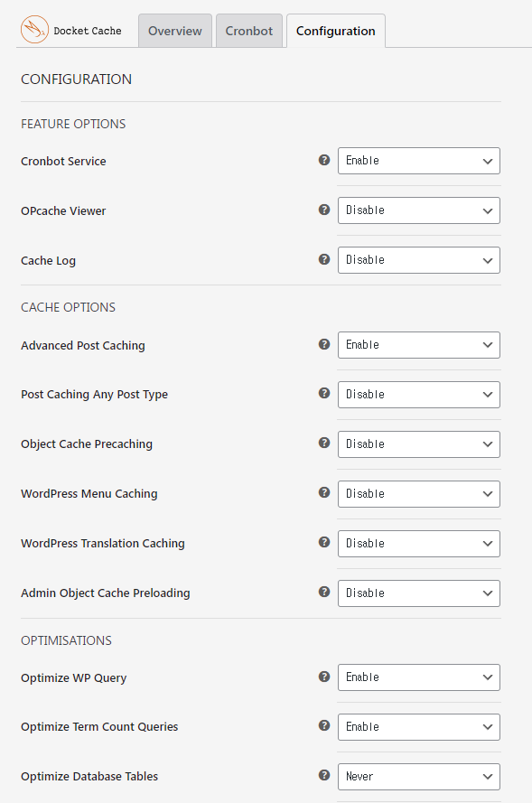Show help for Optimize Database Tables

(324, 775)
